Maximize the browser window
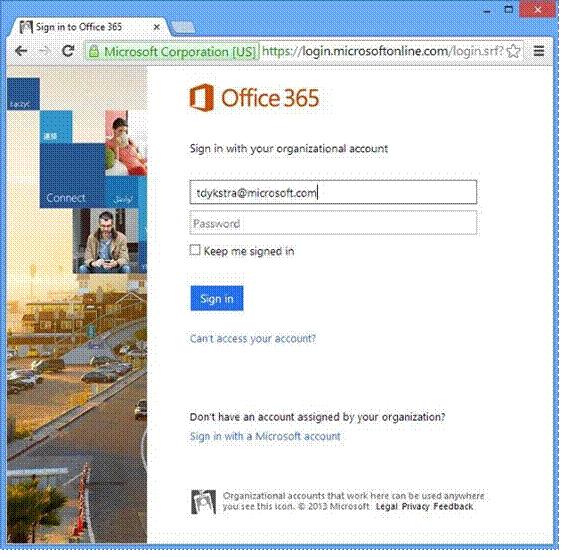The height and width of the screenshot is (557, 564). (x=508, y=10)
